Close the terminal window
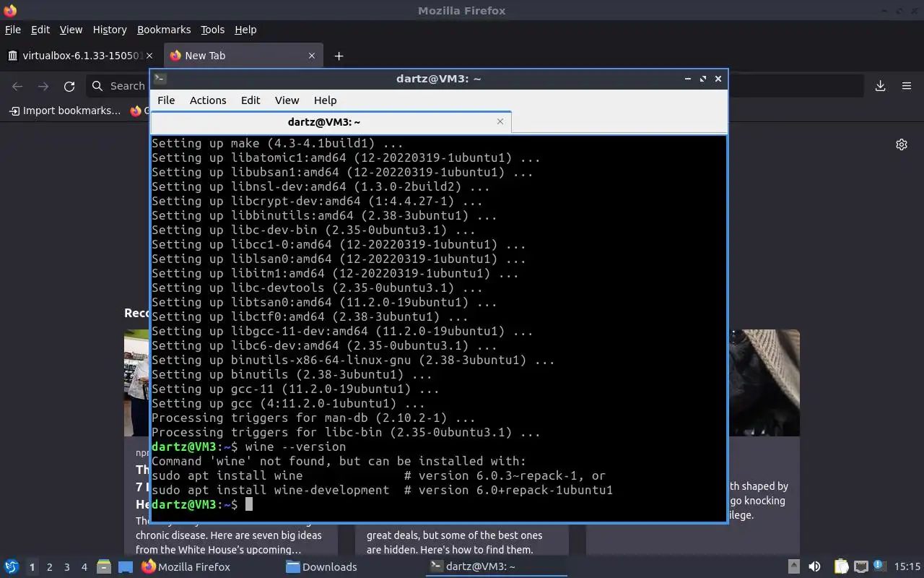 (x=718, y=79)
